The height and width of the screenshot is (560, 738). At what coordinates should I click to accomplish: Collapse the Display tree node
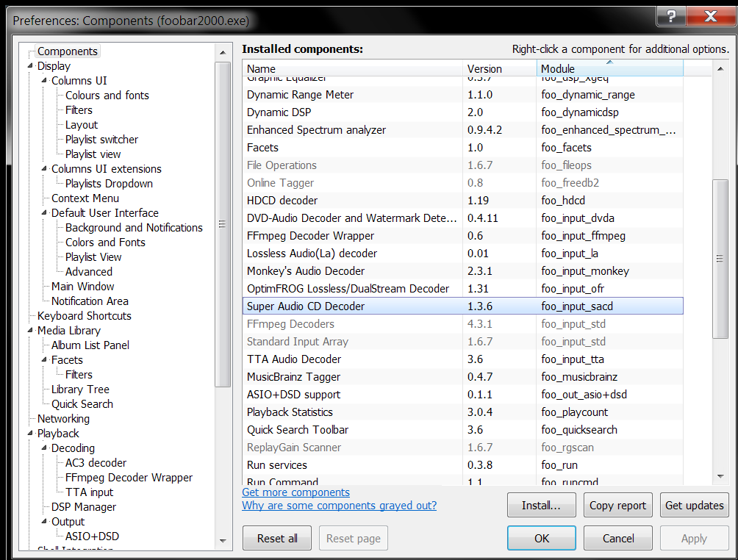[30, 66]
